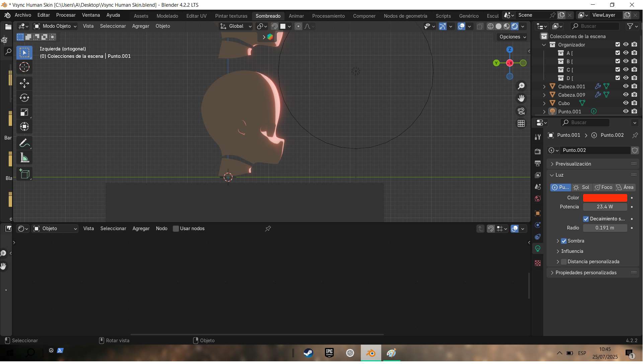The image size is (644, 364).
Task: Open the Scene properties tab
Action: [x=539, y=187]
